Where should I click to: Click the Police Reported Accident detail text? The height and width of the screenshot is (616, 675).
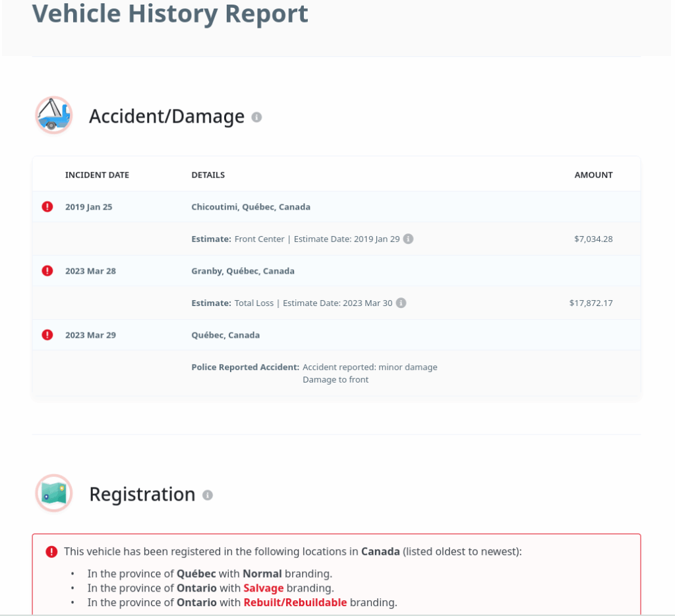[x=245, y=367]
